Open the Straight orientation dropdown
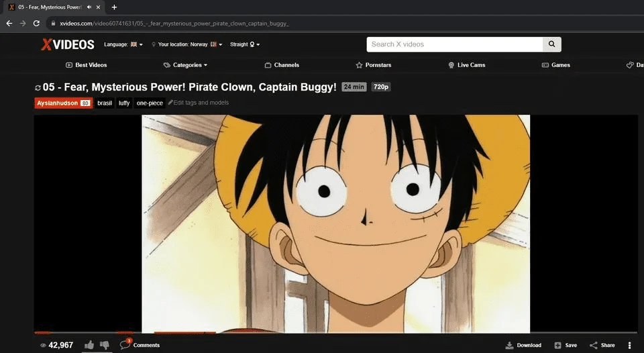Viewport: 644px width, 353px height. coord(245,44)
